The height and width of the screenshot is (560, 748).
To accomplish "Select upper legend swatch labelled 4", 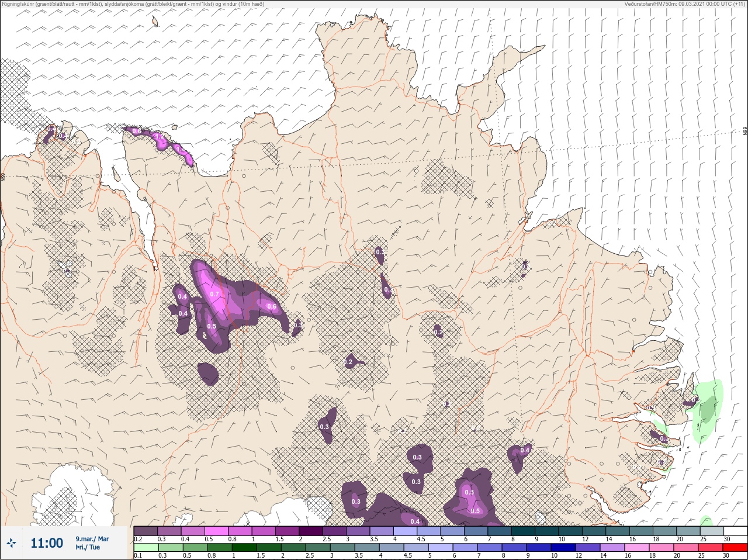I will pyautogui.click(x=405, y=531).
